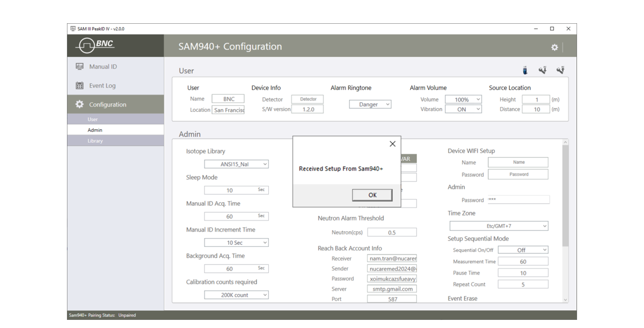Confirm the dialog with OK
This screenshot has height=328, width=644.
coord(372,195)
